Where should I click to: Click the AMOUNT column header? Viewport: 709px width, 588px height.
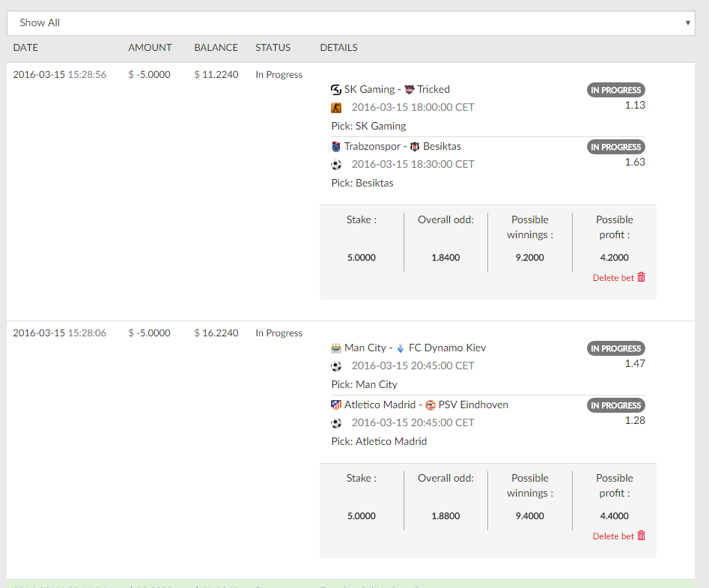pos(150,47)
